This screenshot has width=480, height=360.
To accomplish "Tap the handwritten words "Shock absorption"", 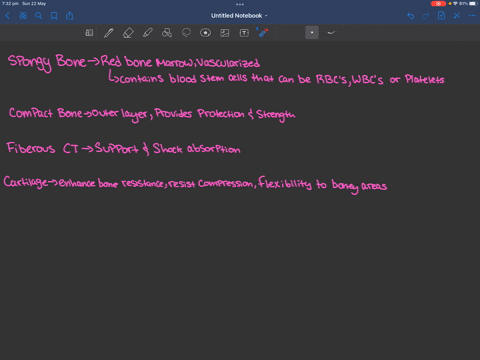I will tap(196, 149).
